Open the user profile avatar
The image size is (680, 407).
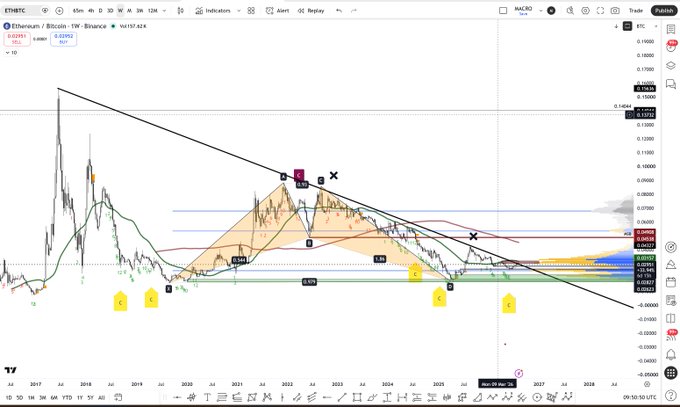(x=551, y=10)
